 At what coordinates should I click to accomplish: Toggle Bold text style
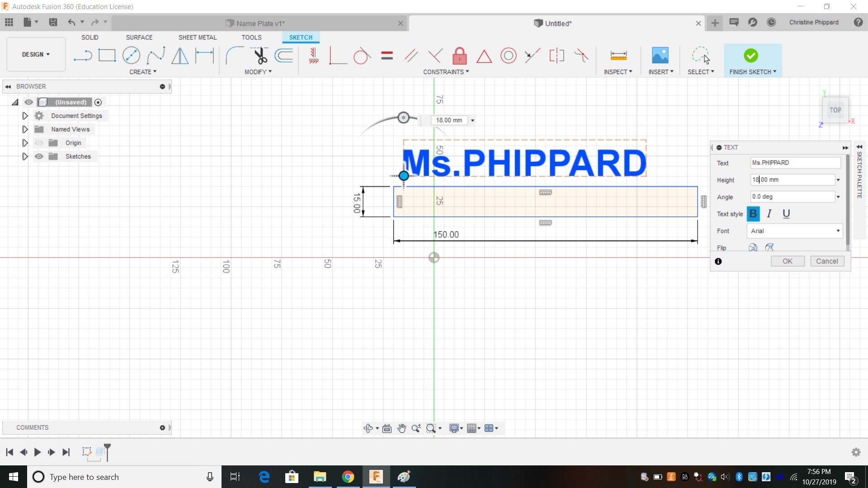click(753, 214)
